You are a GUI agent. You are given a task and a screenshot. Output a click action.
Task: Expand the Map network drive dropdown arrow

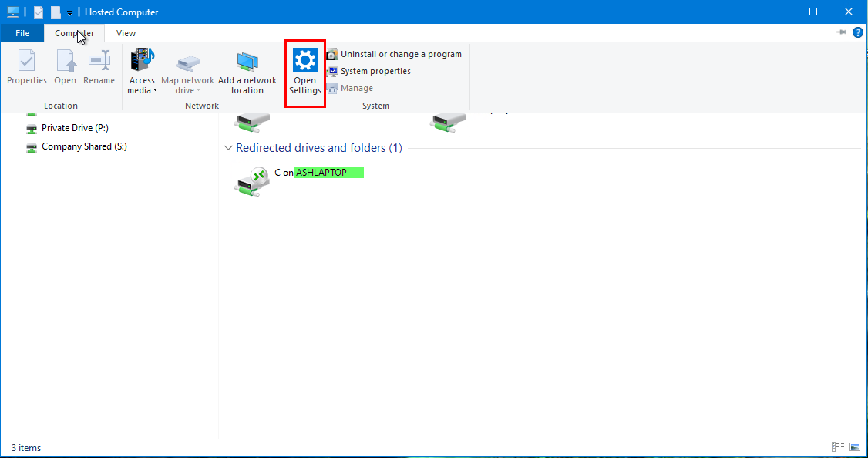198,91
